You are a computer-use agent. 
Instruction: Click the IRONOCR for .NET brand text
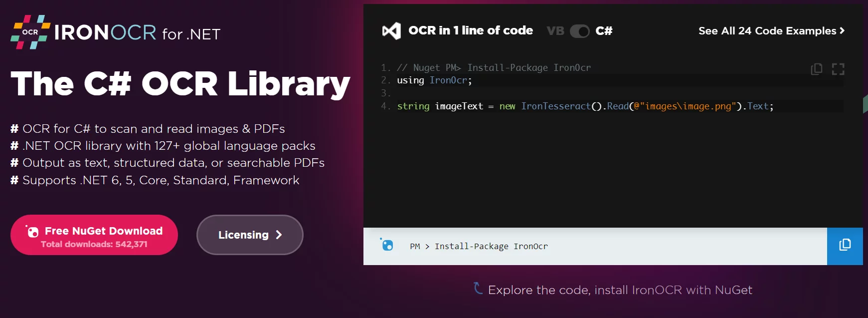coord(137,33)
